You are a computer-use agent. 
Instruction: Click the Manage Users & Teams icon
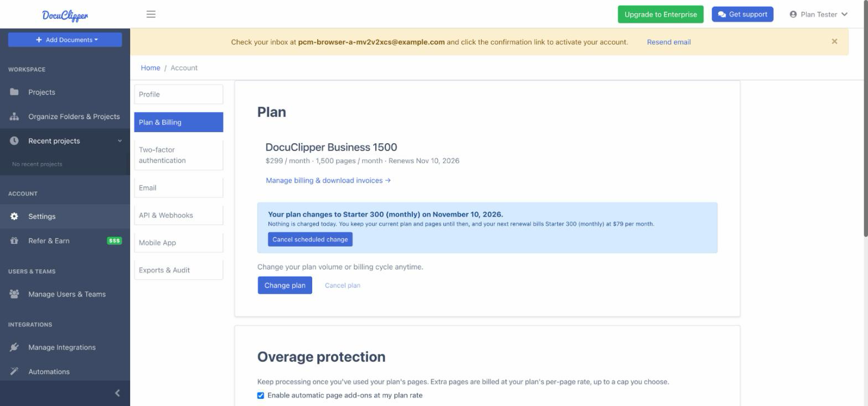[14, 294]
